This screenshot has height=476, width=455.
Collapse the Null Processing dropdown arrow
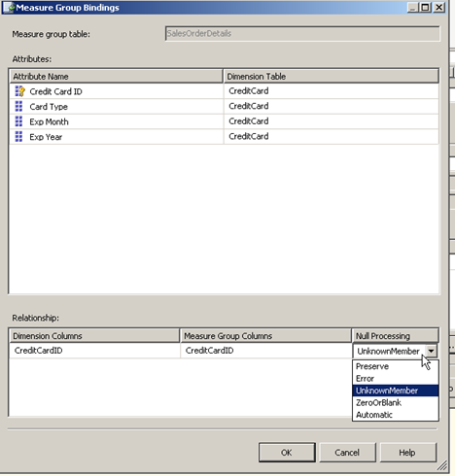click(431, 351)
